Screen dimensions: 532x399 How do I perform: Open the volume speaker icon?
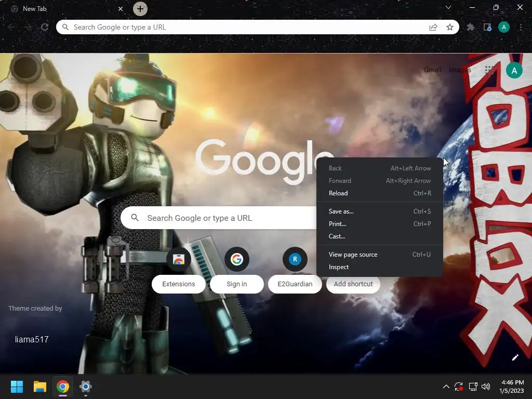click(x=486, y=387)
